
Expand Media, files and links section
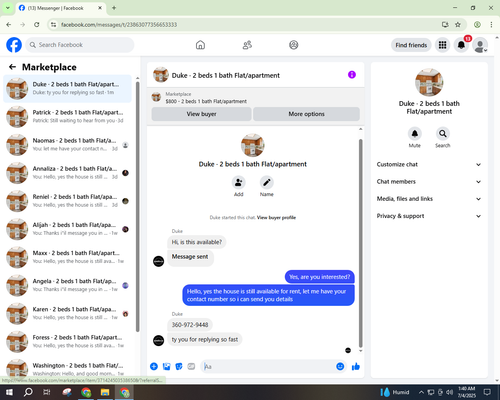pyautogui.click(x=429, y=199)
